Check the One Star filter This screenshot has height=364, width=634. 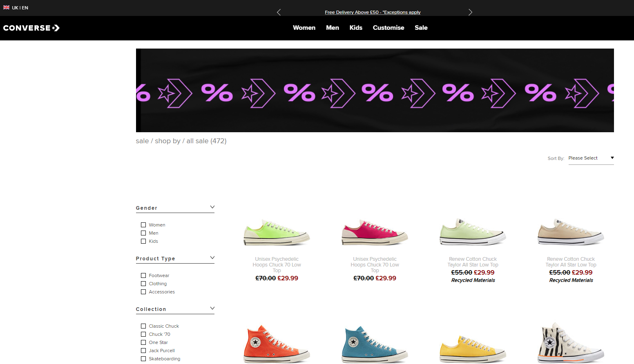143,342
